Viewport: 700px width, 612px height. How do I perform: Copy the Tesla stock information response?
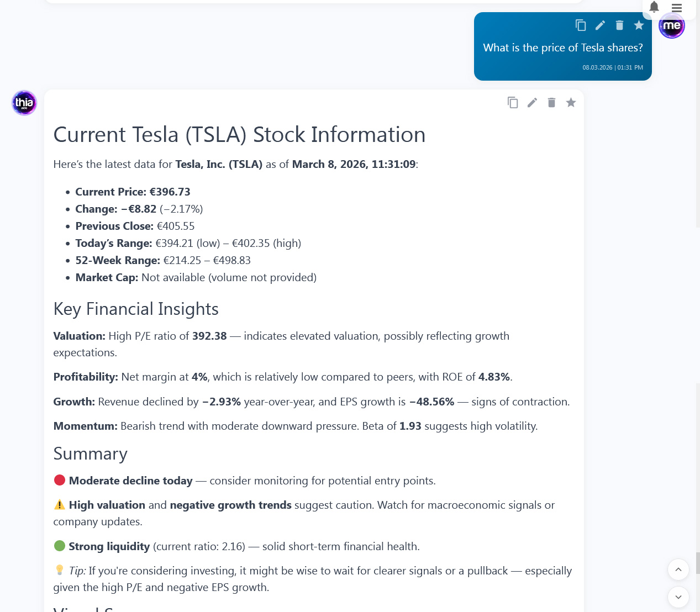pos(513,103)
